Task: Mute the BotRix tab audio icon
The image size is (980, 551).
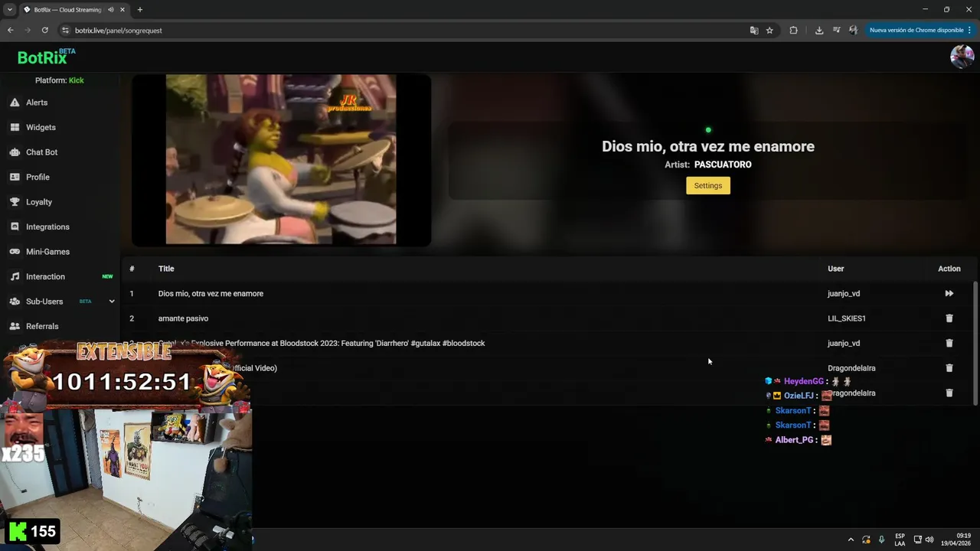Action: (111, 10)
